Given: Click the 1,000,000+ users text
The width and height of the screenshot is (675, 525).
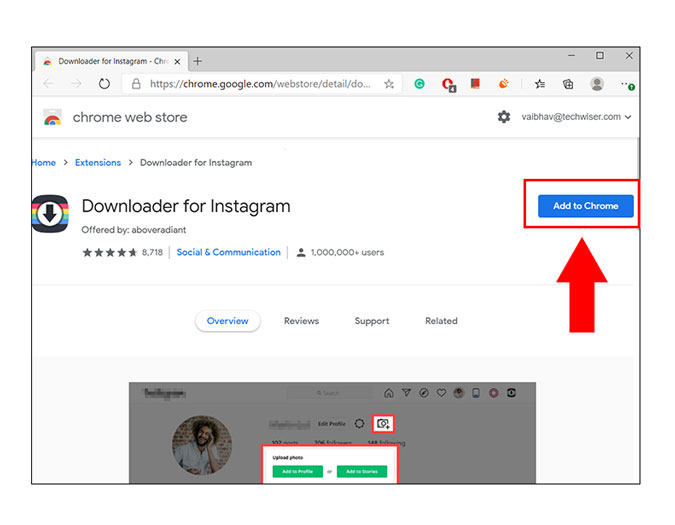Looking at the screenshot, I should point(347,252).
